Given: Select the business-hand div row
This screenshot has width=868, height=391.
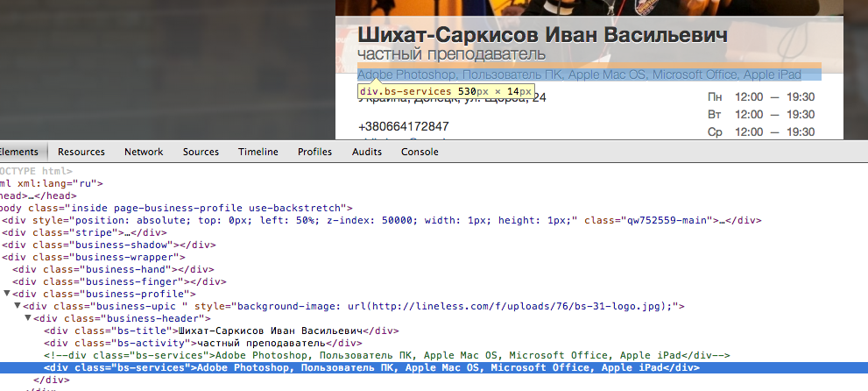Looking at the screenshot, I should point(113,269).
